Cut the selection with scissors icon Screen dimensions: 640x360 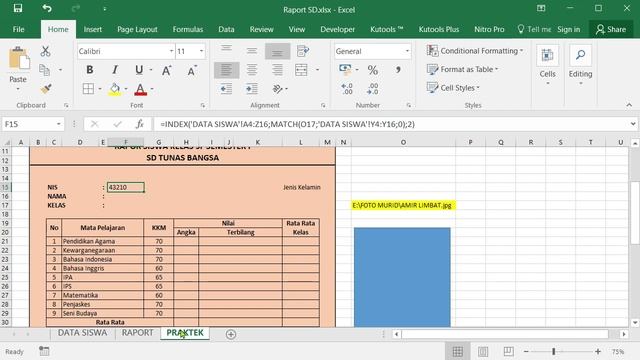pyautogui.click(x=45, y=51)
